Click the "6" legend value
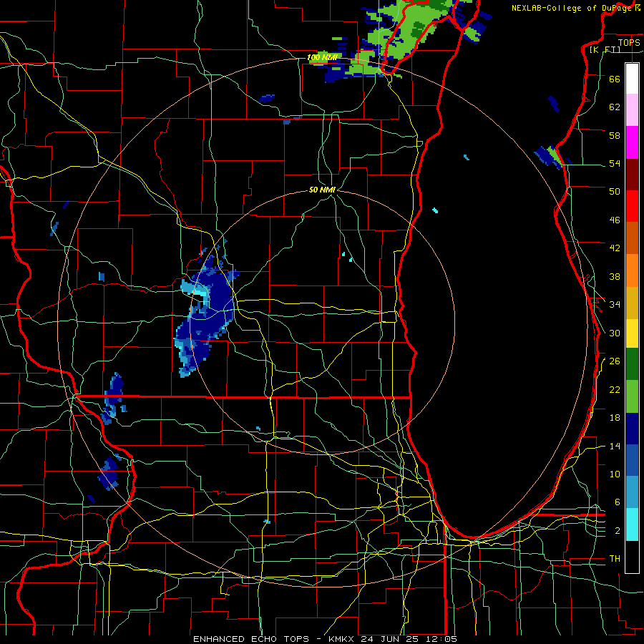Screen dimensions: 644x644 [x=618, y=502]
